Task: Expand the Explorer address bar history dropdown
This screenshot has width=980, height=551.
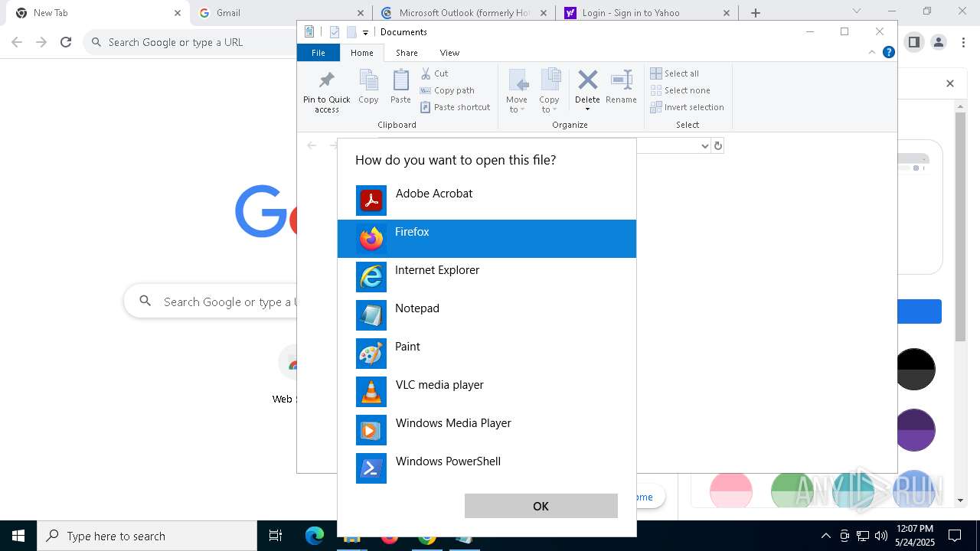Action: (x=705, y=145)
